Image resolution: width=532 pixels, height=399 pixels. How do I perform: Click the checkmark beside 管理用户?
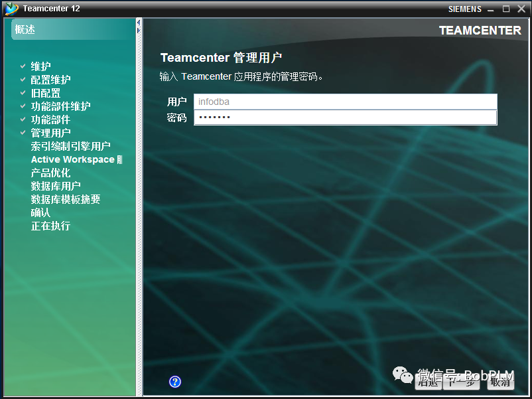23,132
